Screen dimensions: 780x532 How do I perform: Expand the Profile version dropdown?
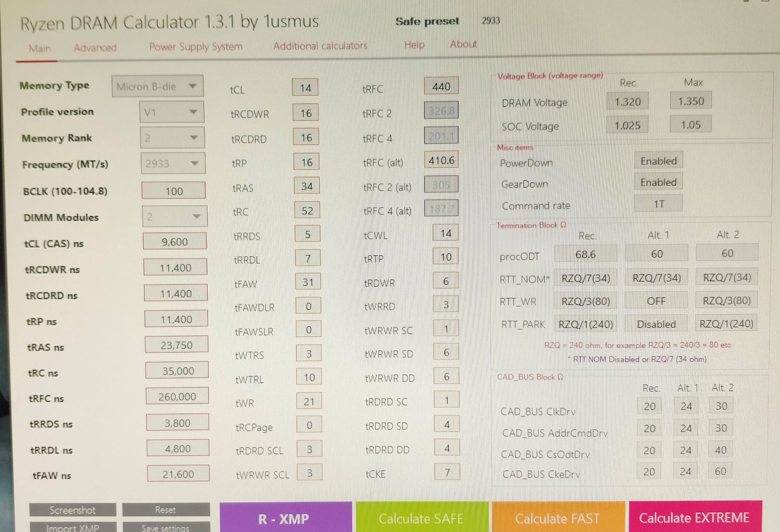pyautogui.click(x=172, y=112)
